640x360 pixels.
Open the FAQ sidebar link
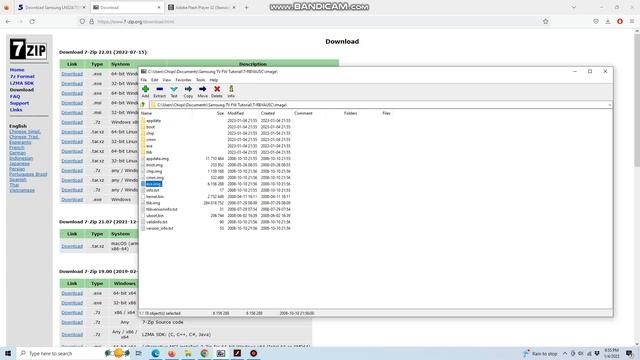tap(15, 96)
